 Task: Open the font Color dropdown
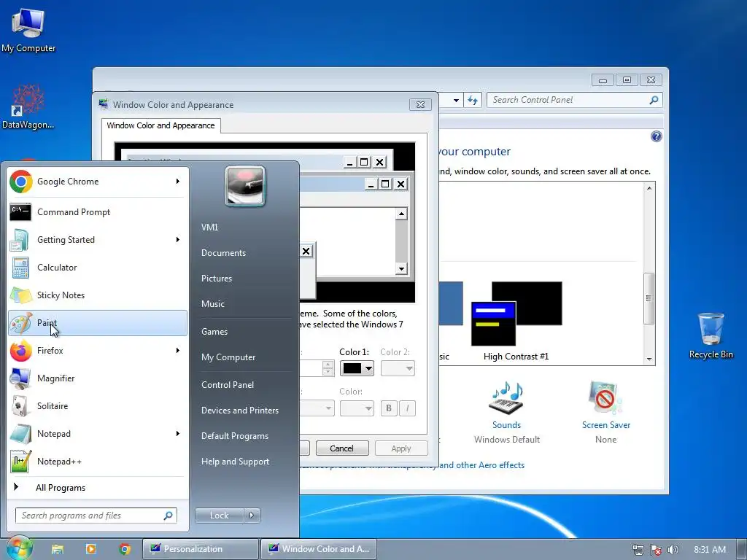click(x=357, y=408)
